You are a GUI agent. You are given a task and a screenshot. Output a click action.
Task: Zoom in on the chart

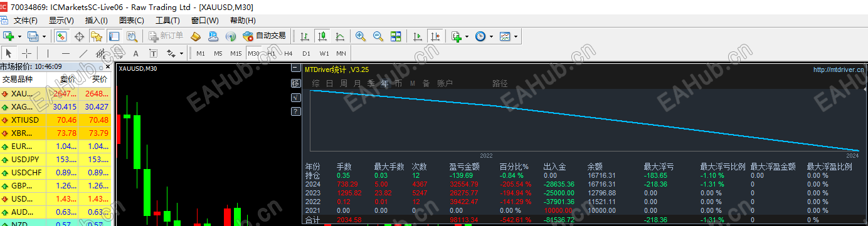pos(361,36)
